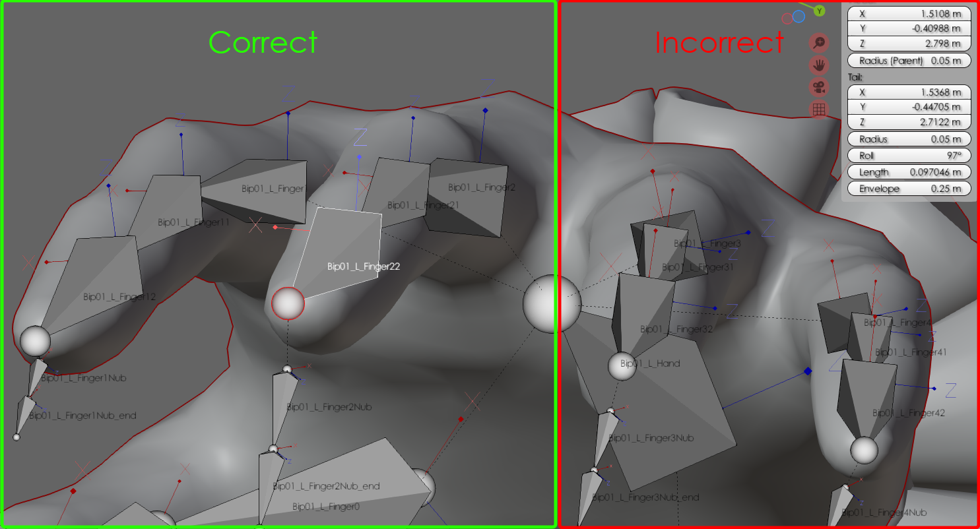Click the Roll field showing 97°
The image size is (980, 529).
click(x=909, y=156)
